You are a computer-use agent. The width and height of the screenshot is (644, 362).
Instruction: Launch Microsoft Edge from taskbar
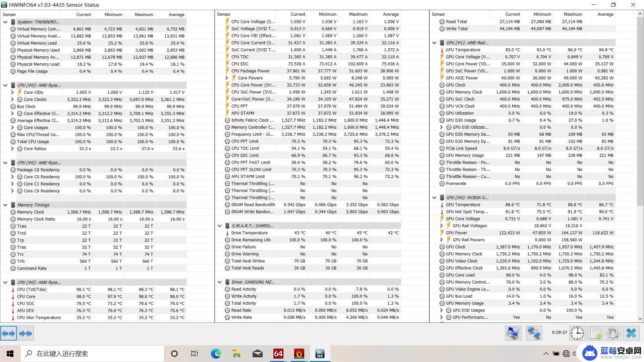[x=216, y=354]
